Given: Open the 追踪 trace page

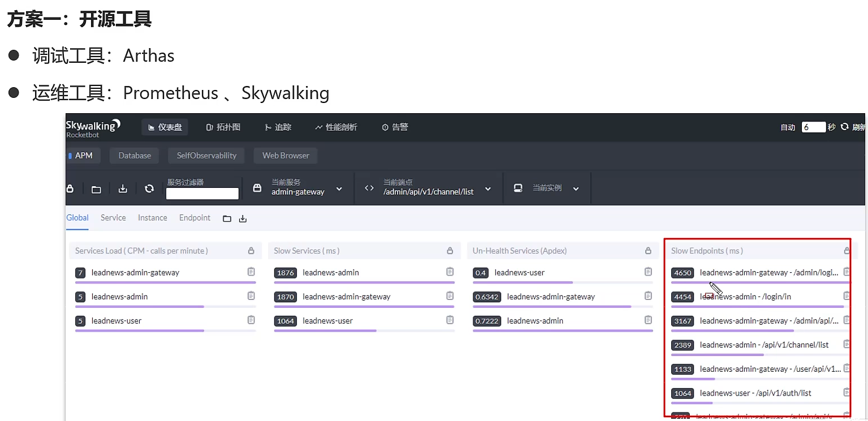Looking at the screenshot, I should point(278,127).
